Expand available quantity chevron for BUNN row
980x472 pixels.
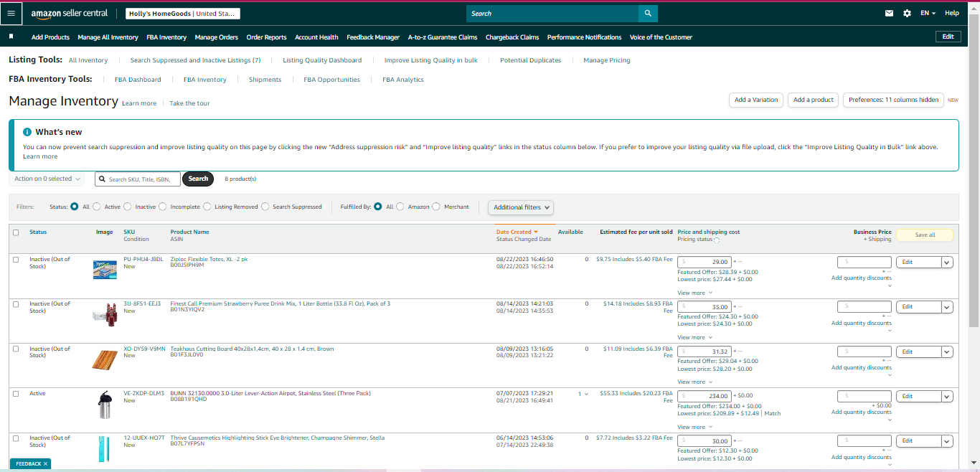586,394
